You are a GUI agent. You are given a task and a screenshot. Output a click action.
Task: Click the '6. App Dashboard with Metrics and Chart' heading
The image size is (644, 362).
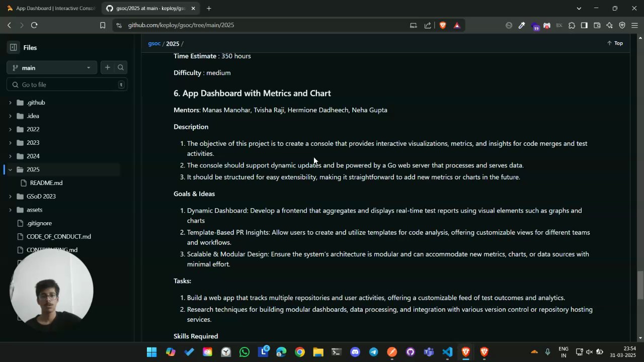coord(252,94)
